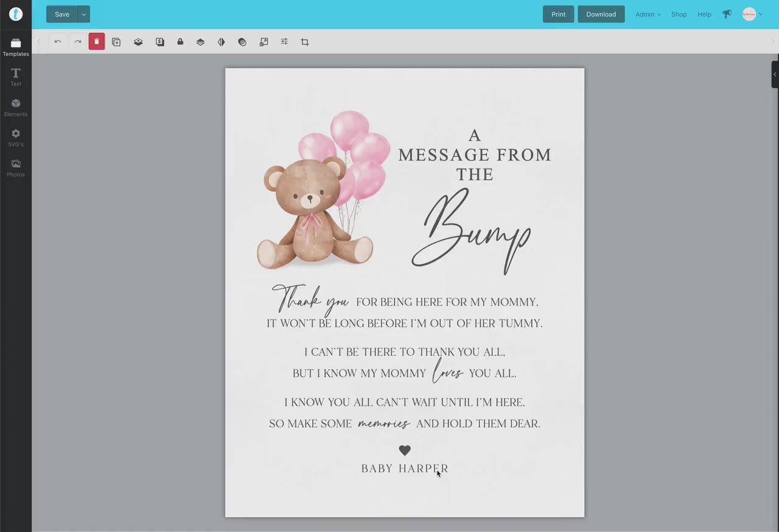Open the opacity circle icon
Image resolution: width=779 pixels, height=532 pixels.
[242, 42]
